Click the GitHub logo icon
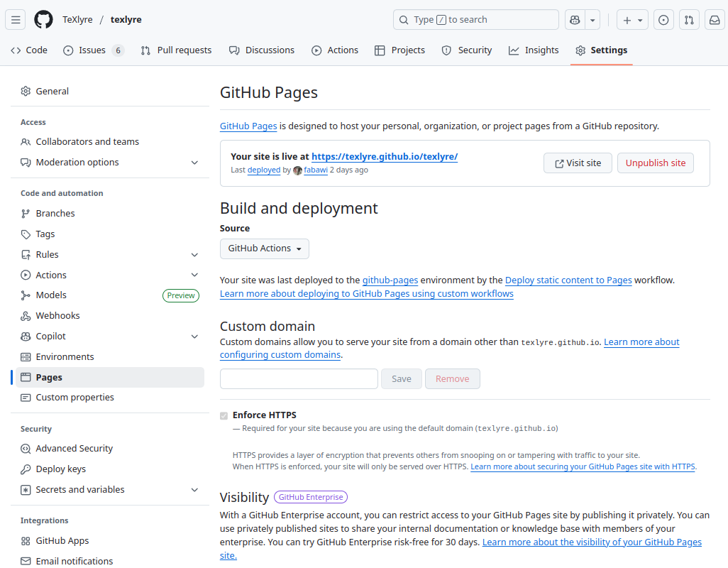This screenshot has width=728, height=568. click(43, 20)
